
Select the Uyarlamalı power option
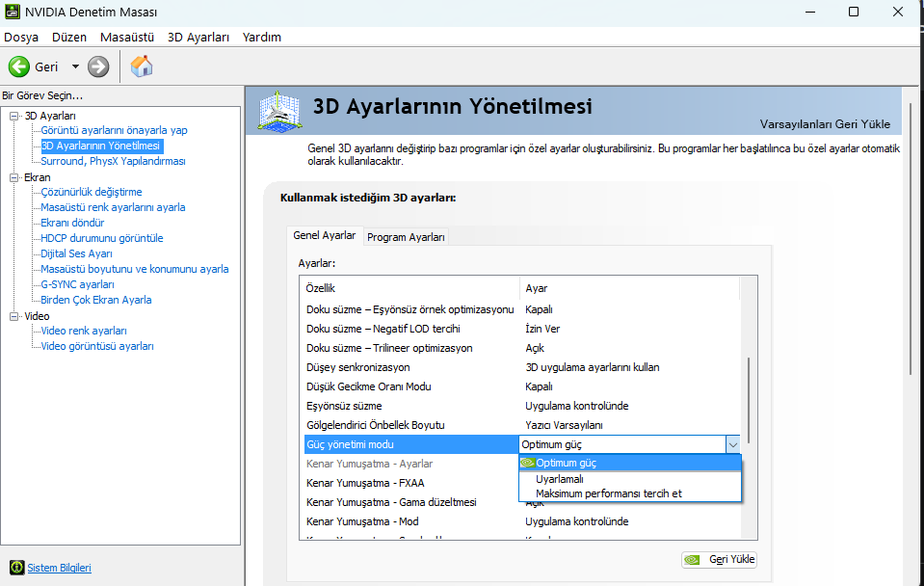click(x=630, y=479)
